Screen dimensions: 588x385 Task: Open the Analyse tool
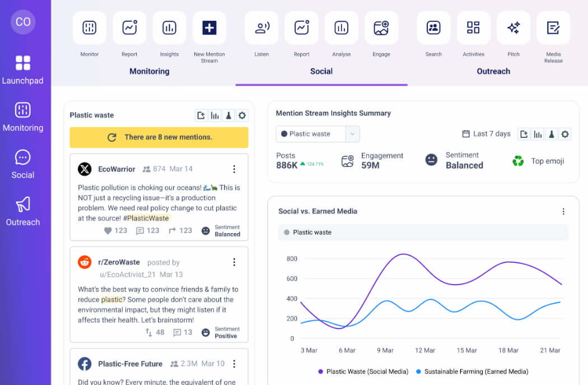(341, 27)
